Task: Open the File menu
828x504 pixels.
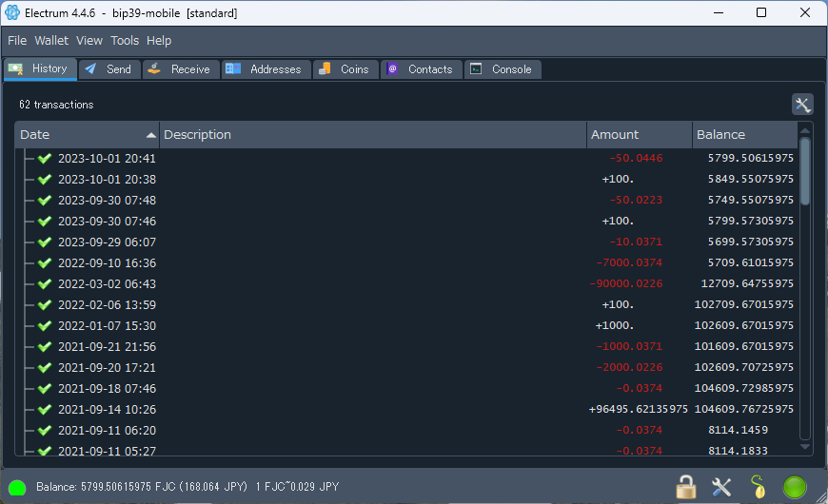Action: (17, 41)
